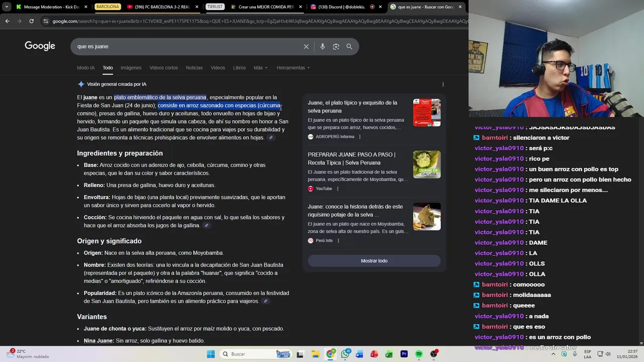Select the Videos results tab
This screenshot has height=362, width=644.
click(218, 68)
